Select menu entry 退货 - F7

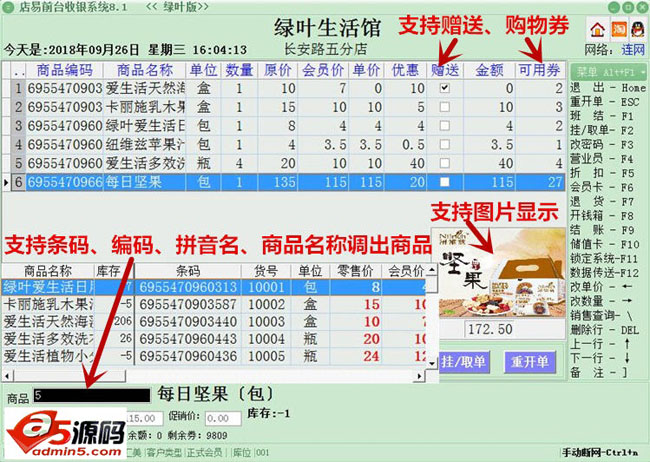pyautogui.click(x=601, y=202)
